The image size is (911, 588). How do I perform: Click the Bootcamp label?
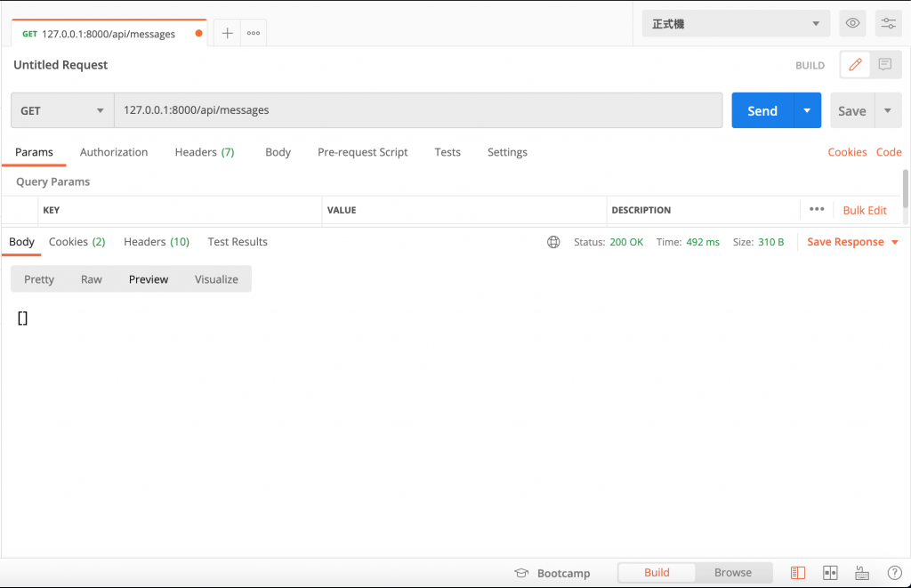563,574
